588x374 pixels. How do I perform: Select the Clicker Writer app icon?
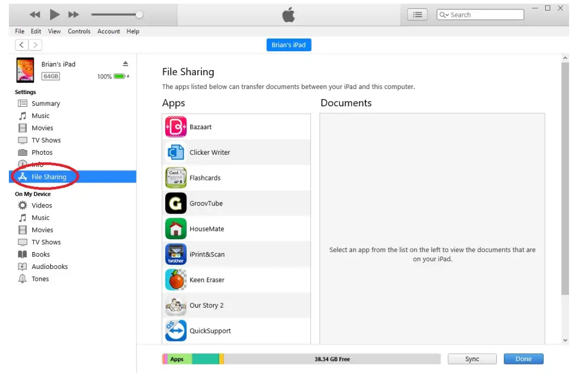coord(175,152)
